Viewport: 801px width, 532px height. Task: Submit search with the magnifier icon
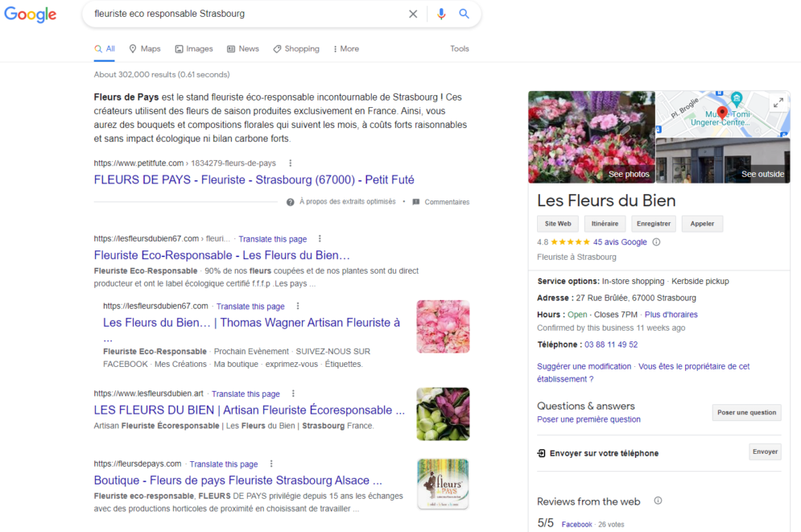tap(464, 14)
